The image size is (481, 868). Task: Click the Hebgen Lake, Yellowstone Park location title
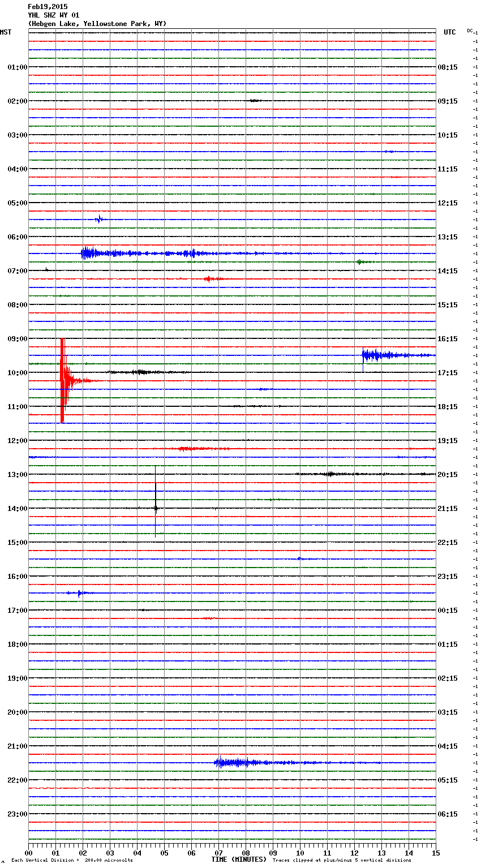(x=97, y=24)
